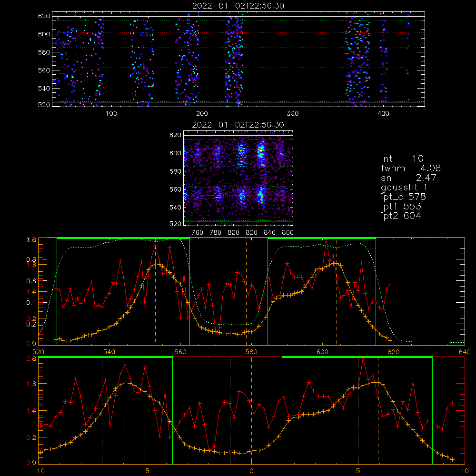Screen dimensions: 476x476
Task: Click the small zoomed middle image
Action: pyautogui.click(x=238, y=178)
